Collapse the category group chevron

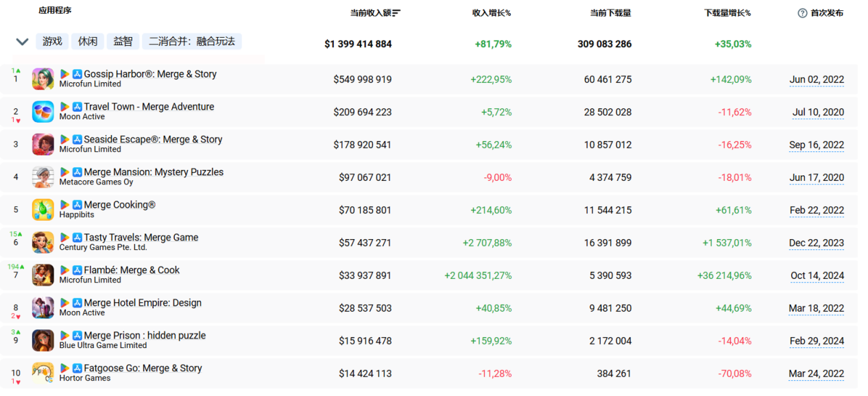pyautogui.click(x=22, y=42)
